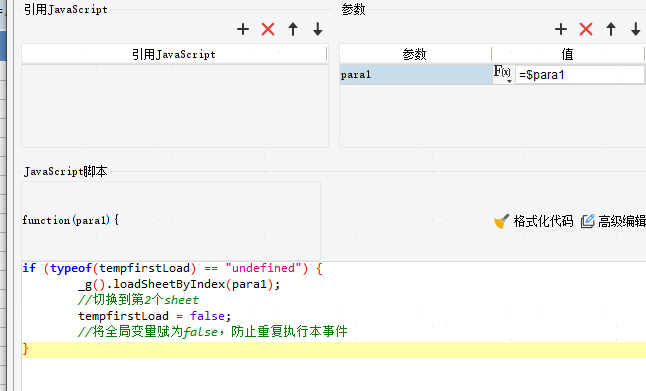646x391 pixels.
Task: Click the 值 column header
Action: tap(568, 54)
